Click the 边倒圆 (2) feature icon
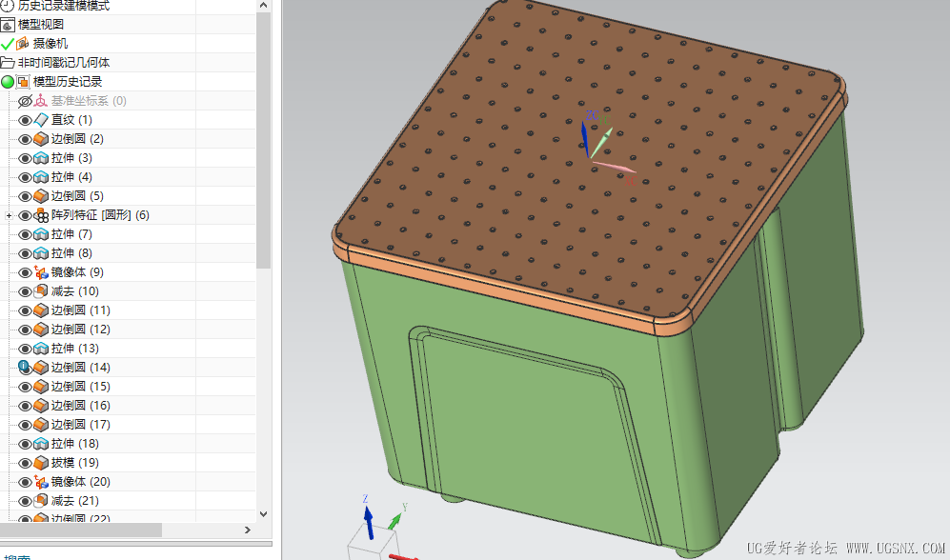 (x=41, y=139)
